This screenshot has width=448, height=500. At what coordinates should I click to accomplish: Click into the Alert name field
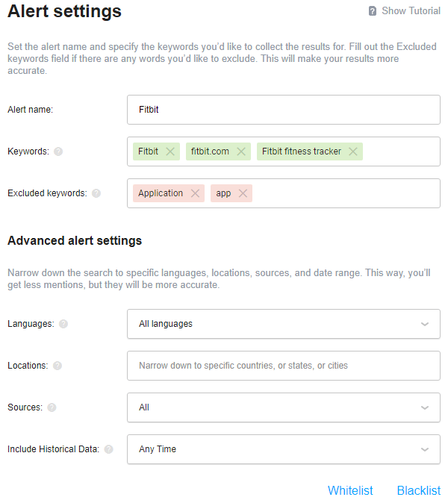click(x=283, y=110)
